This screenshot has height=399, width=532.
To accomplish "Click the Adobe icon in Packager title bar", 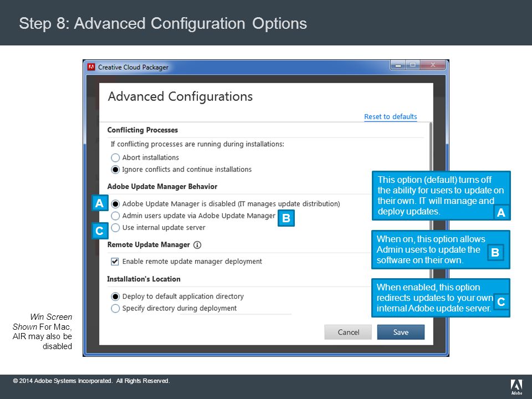I will tap(91, 67).
